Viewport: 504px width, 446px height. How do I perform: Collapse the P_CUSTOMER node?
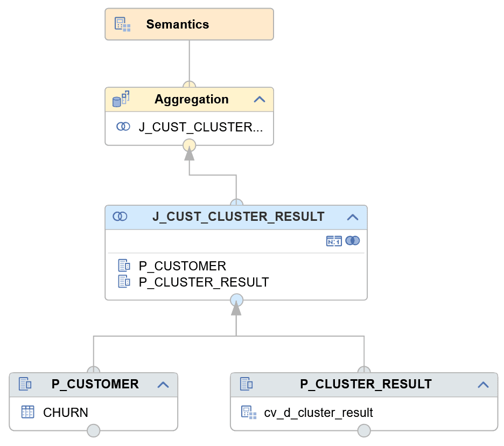164,384
